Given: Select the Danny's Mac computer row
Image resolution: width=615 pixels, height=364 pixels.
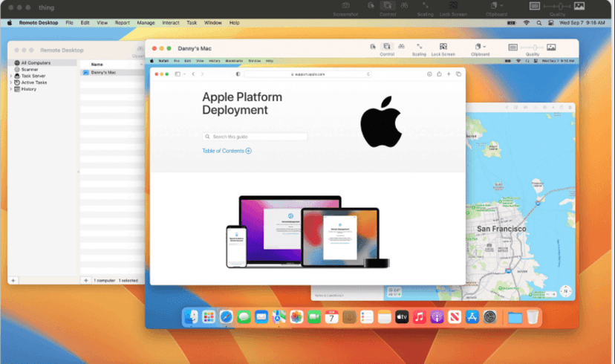Looking at the screenshot, I should point(112,73).
